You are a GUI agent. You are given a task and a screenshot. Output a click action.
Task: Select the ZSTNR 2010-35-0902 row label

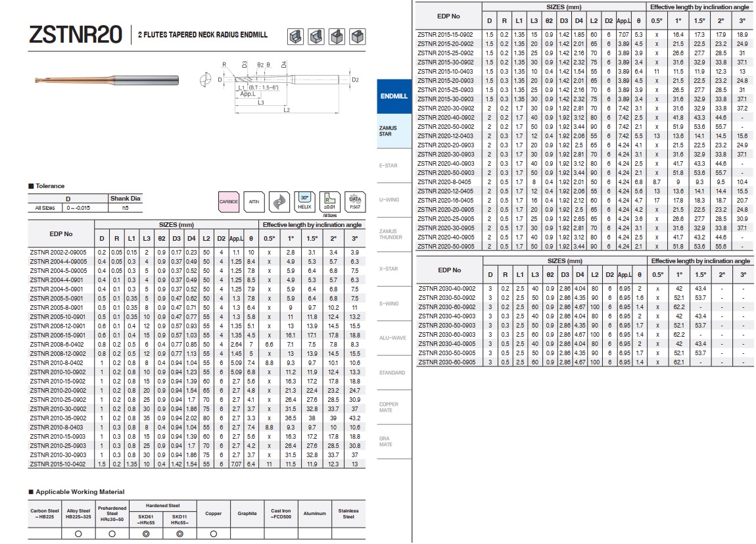[58, 418]
